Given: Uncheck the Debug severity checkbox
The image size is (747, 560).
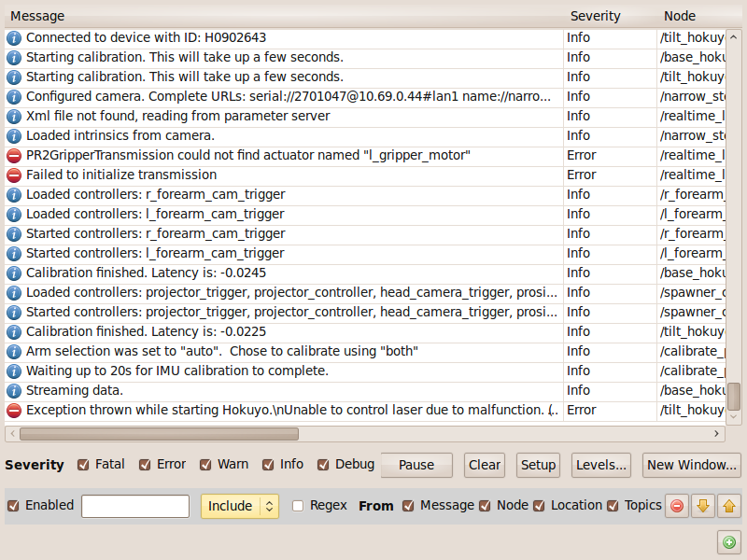Looking at the screenshot, I should [324, 465].
